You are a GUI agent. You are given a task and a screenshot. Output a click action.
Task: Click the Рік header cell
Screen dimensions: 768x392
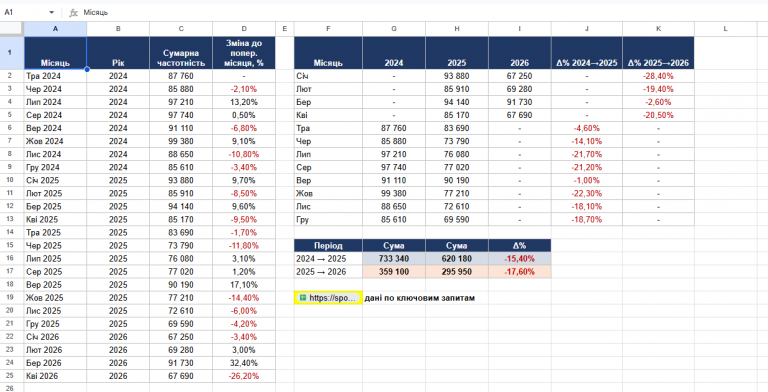click(x=118, y=52)
